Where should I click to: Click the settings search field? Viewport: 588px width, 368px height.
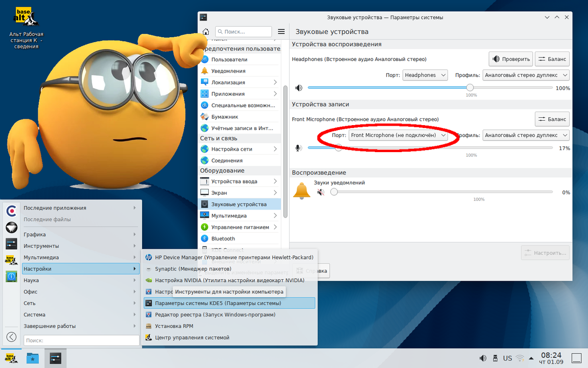tap(244, 31)
